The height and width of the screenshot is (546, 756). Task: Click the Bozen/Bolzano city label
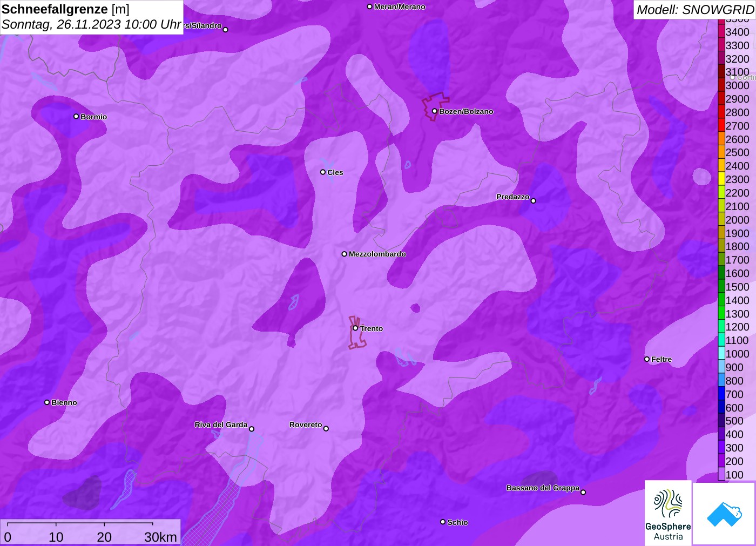[466, 111]
